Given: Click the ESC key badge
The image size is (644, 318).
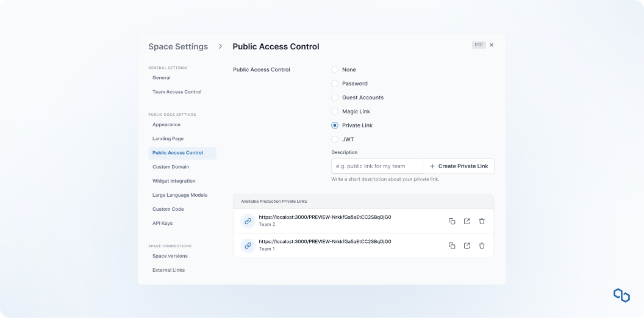Looking at the screenshot, I should click(479, 45).
